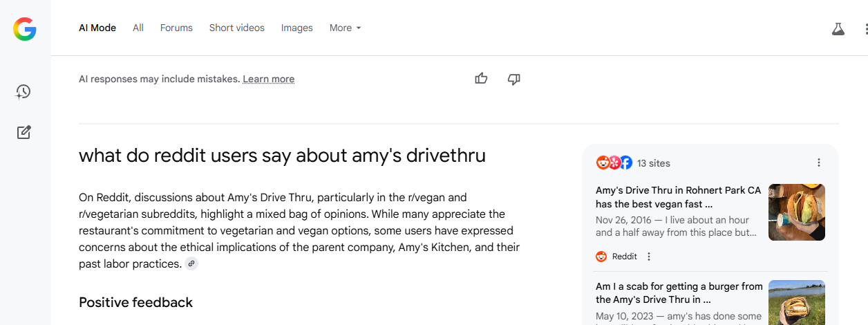Give the AI response a thumbs up

tap(482, 79)
